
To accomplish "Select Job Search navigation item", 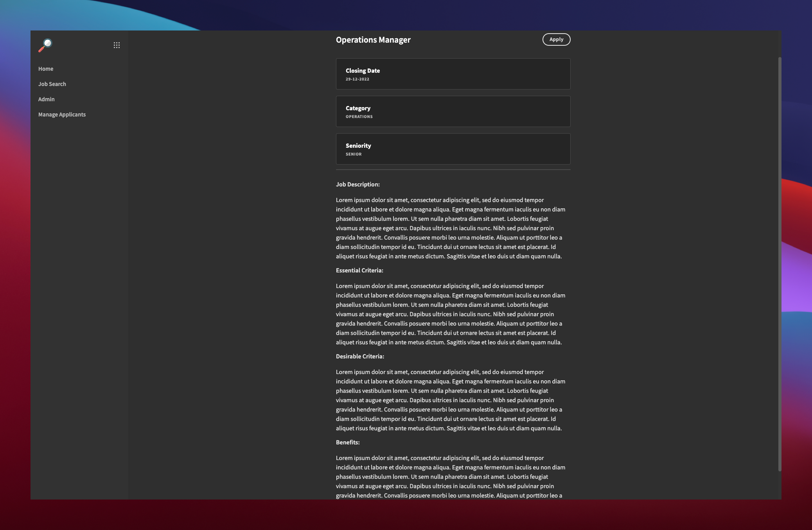I will (x=52, y=83).
